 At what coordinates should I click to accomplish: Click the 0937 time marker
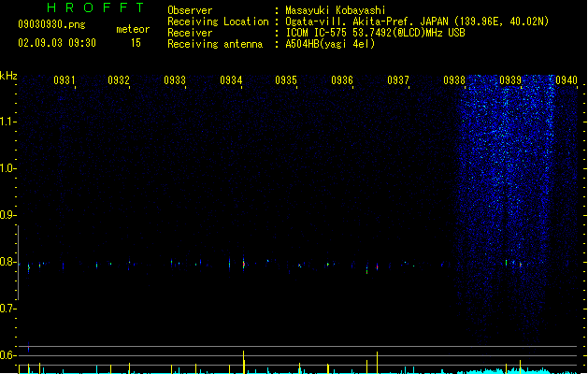coord(398,80)
